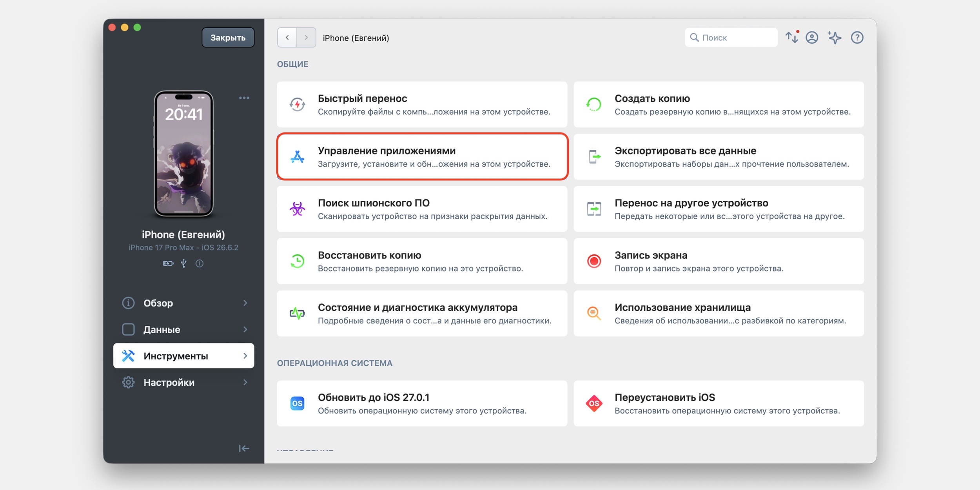Click the iPhone lock screen thumbnail
This screenshot has height=490, width=980.
[x=183, y=154]
